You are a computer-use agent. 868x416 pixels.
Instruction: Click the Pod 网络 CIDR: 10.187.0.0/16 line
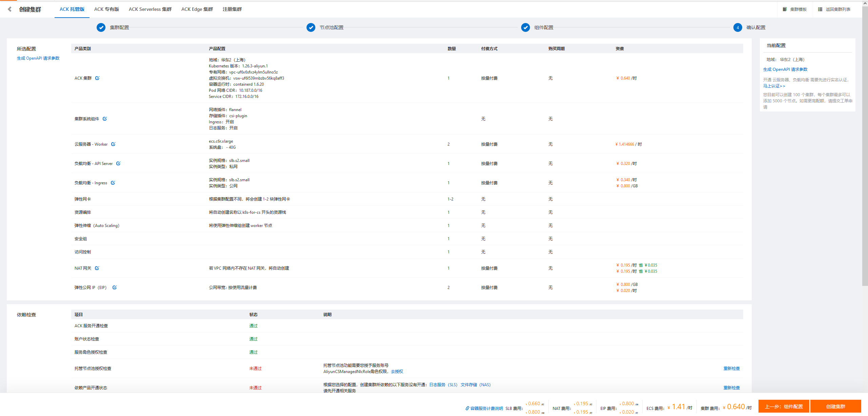coord(235,90)
